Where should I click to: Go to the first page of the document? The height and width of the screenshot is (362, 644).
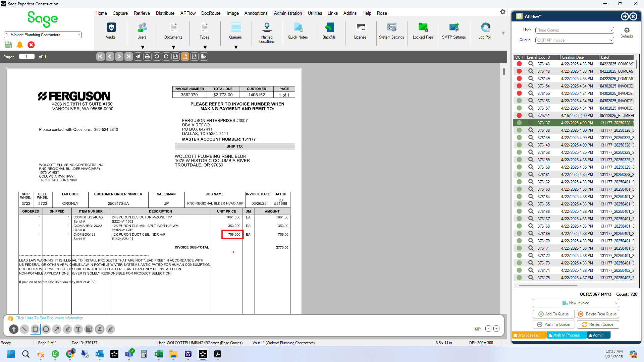100,57
